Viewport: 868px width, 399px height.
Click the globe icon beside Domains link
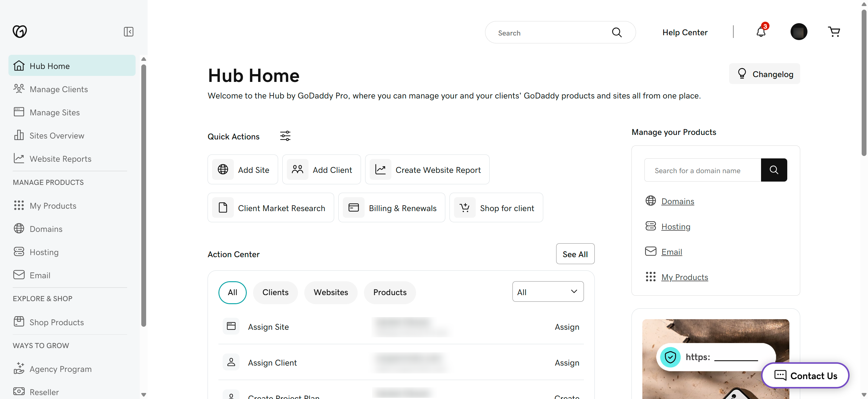pos(650,201)
